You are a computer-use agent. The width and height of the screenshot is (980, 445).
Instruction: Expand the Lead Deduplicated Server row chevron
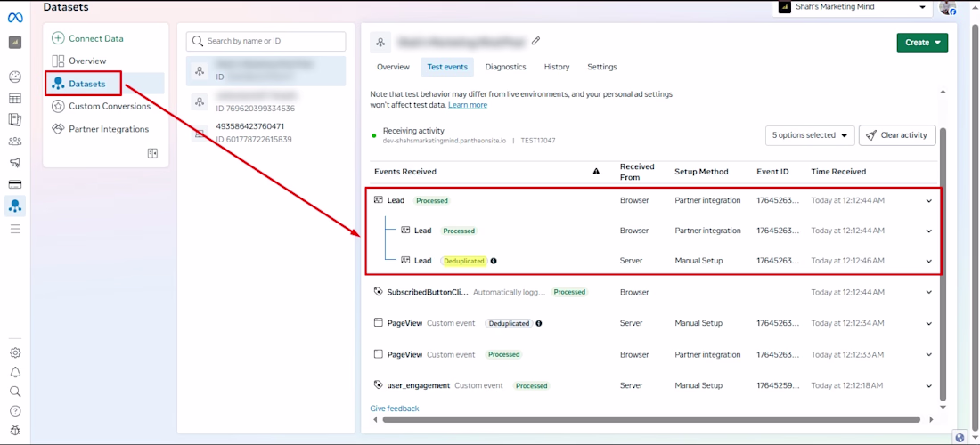tap(928, 261)
